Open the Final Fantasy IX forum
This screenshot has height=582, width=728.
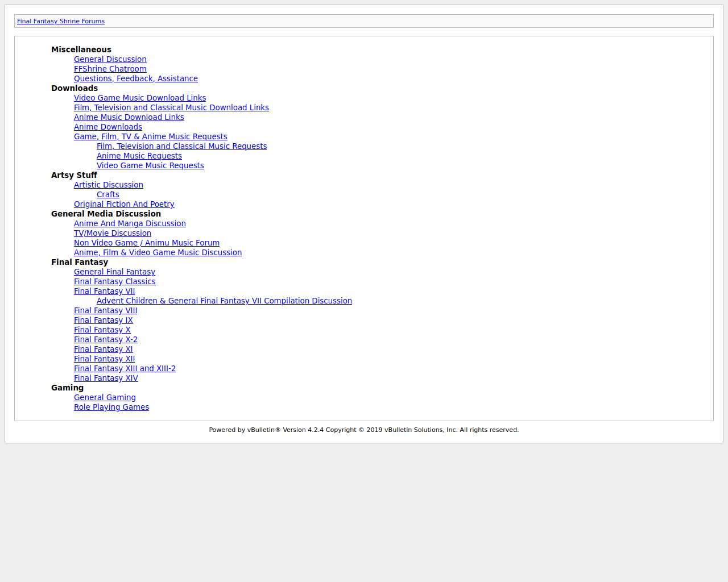pyautogui.click(x=103, y=320)
